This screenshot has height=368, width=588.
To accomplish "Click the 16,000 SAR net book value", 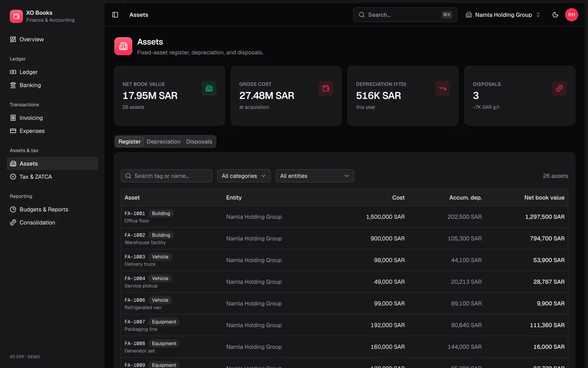I will tap(549, 347).
